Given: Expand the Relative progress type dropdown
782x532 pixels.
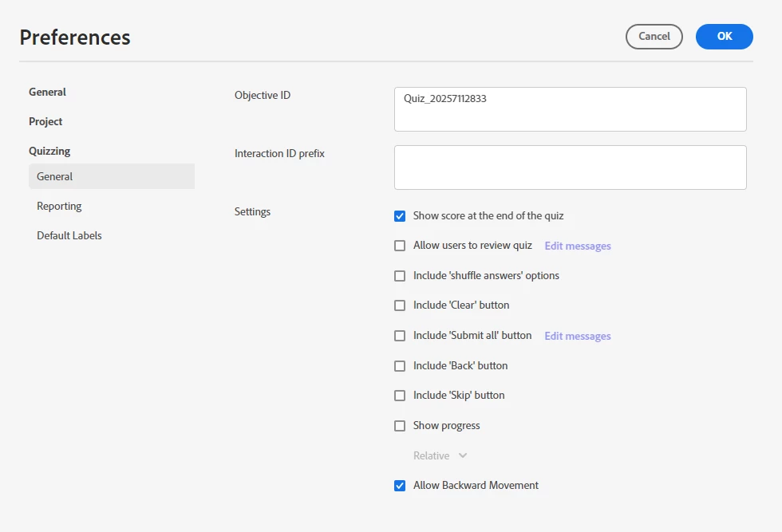Looking at the screenshot, I should [x=440, y=456].
